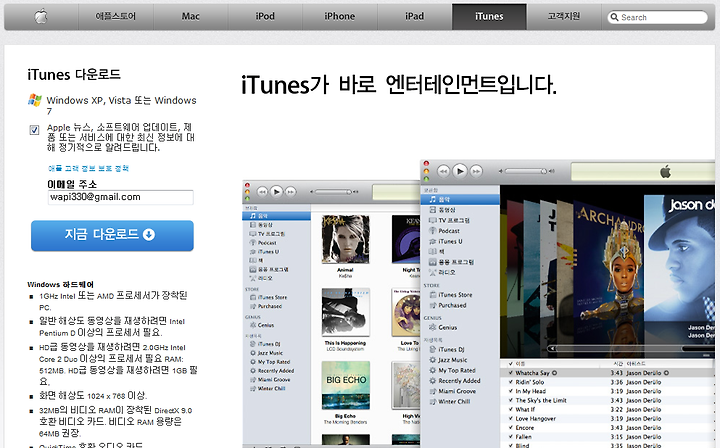Click Play in the rear iTunes window
720x448 pixels.
pos(276,192)
